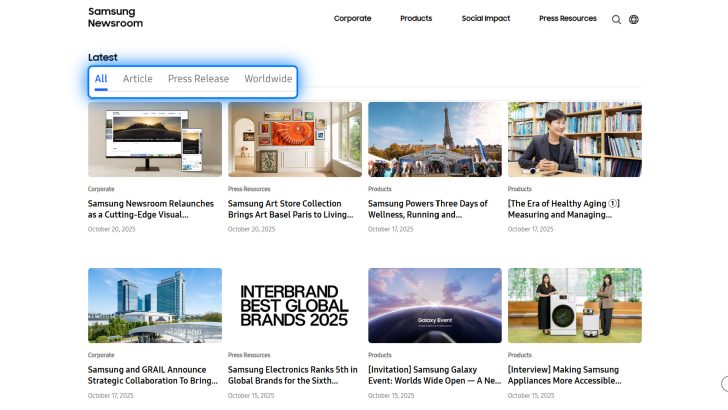Open the Samsung headquarters buildings thumbnail
This screenshot has height=410, width=728.
tap(155, 306)
